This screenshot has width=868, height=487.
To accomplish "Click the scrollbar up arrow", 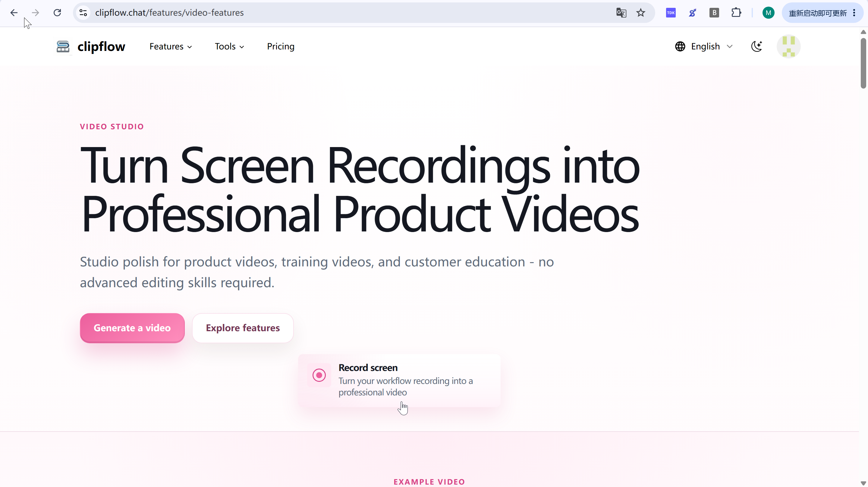I will (x=863, y=32).
